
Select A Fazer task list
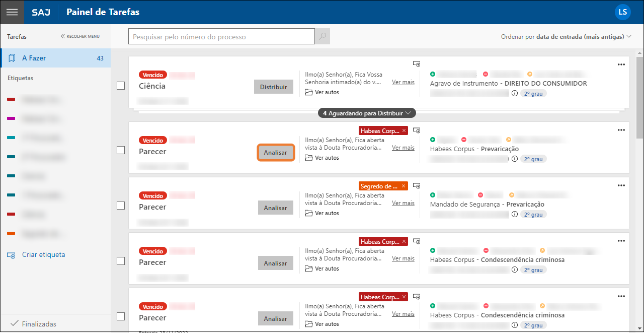click(55, 58)
